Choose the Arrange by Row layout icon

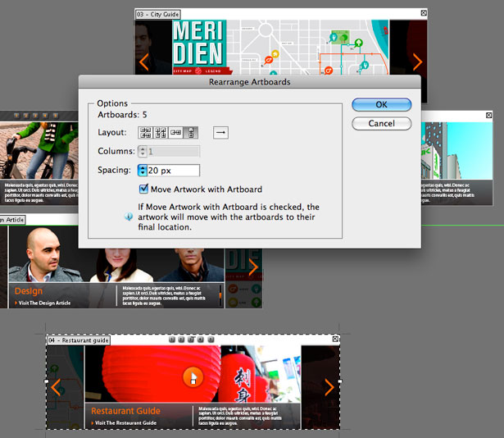tap(176, 133)
